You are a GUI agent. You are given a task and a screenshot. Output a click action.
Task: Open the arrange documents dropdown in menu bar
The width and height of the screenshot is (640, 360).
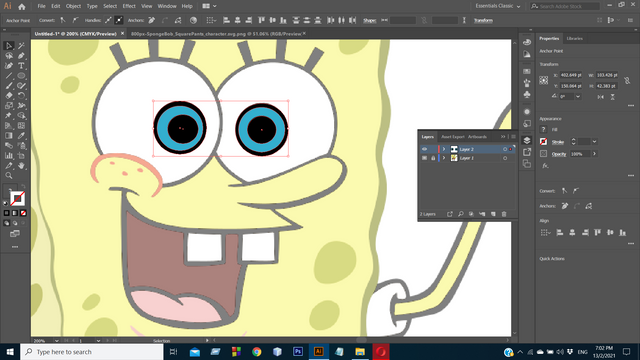click(x=210, y=6)
